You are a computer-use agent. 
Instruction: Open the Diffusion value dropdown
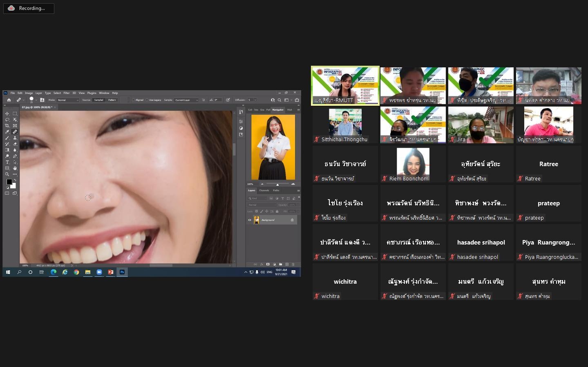[255, 100]
